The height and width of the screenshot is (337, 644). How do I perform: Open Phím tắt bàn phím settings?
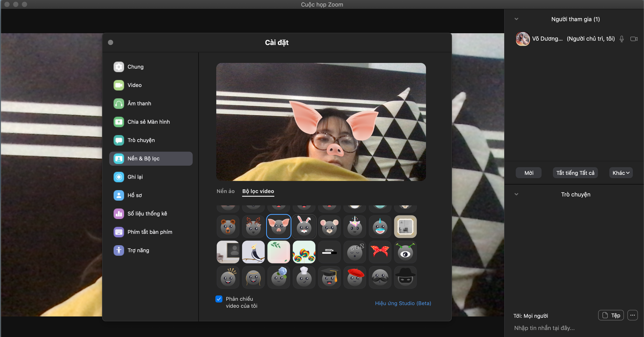tap(151, 232)
